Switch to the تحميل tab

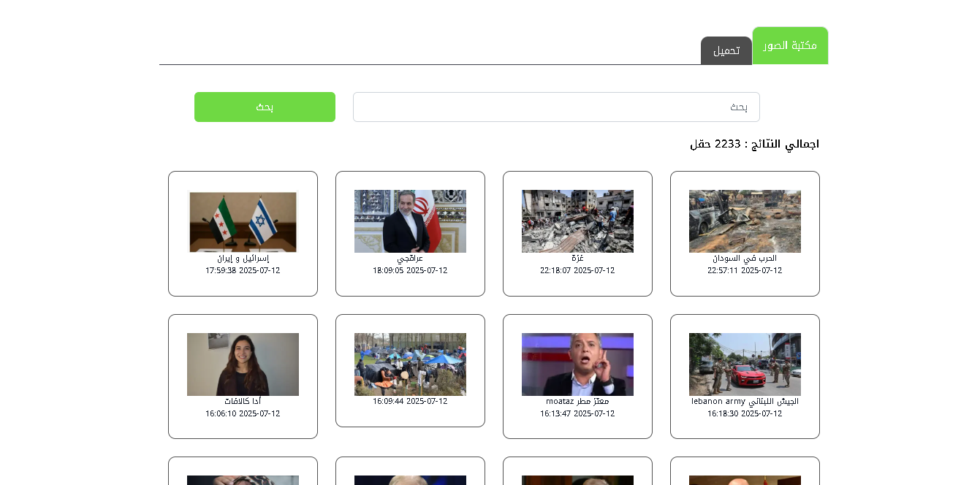pos(726,50)
